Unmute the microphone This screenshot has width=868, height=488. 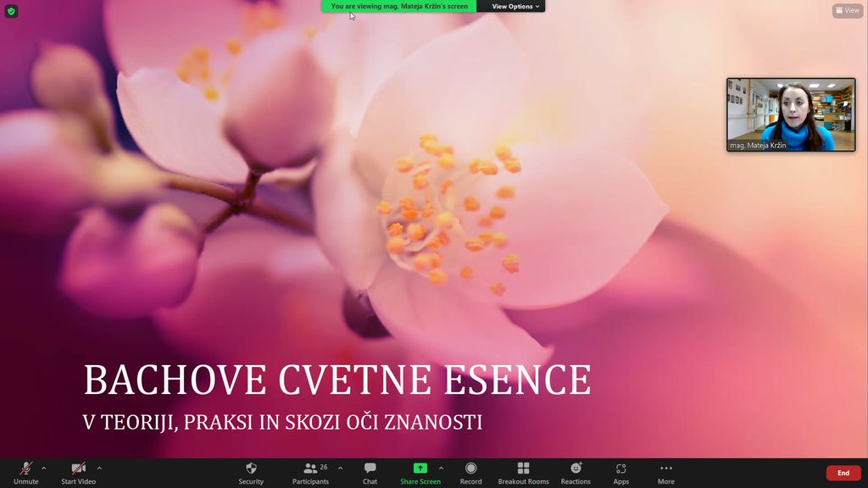point(25,469)
